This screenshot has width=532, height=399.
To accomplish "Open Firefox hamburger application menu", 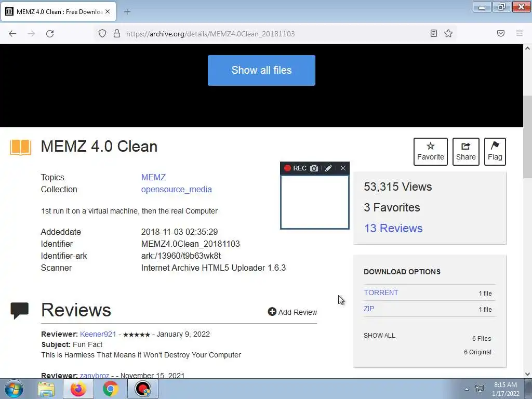I will (x=520, y=33).
